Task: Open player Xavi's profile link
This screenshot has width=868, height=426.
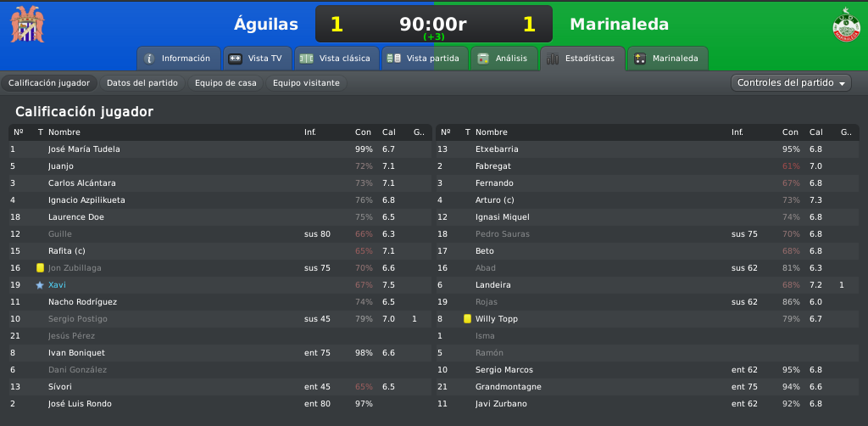Action: [57, 285]
